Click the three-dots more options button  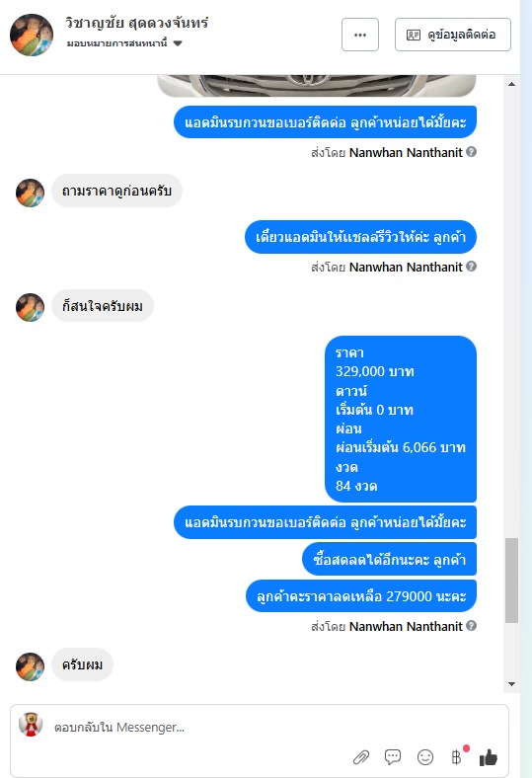click(360, 35)
